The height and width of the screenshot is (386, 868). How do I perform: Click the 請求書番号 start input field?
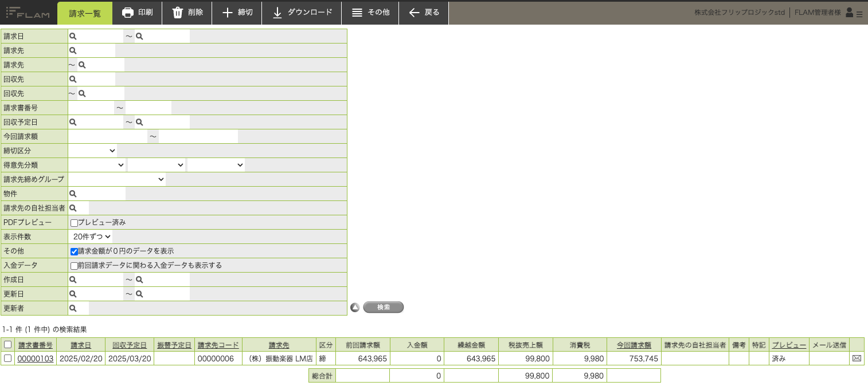point(91,108)
